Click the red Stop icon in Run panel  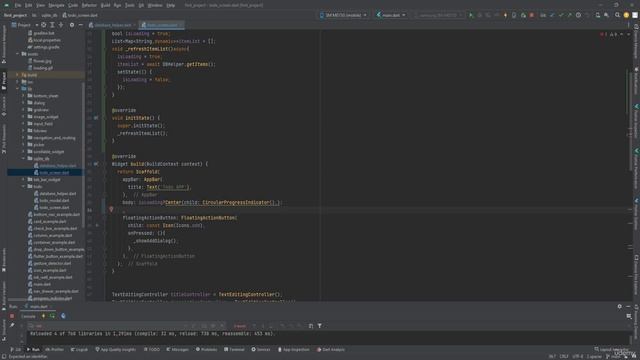coord(12,316)
